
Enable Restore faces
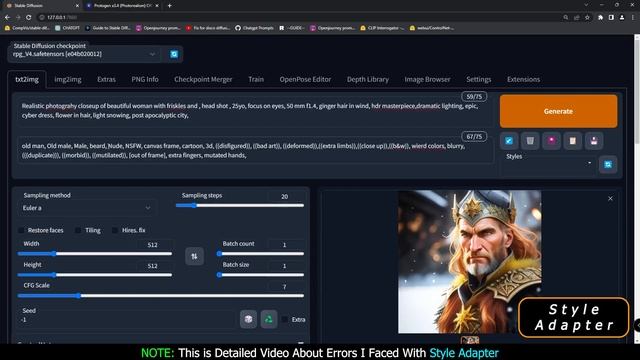click(x=21, y=230)
